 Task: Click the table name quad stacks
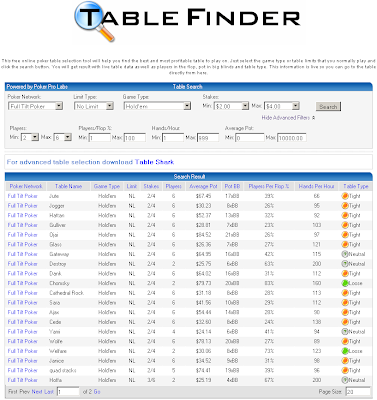[x=63, y=370]
